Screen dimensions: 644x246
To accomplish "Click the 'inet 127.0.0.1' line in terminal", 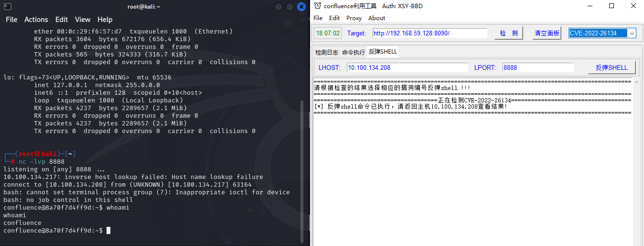I will click(97, 85).
